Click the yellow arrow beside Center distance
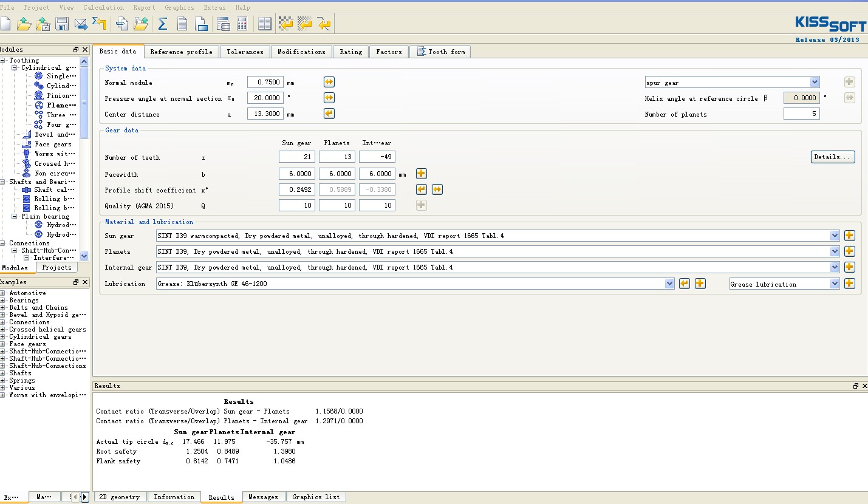This screenshot has width=868, height=504. click(329, 114)
